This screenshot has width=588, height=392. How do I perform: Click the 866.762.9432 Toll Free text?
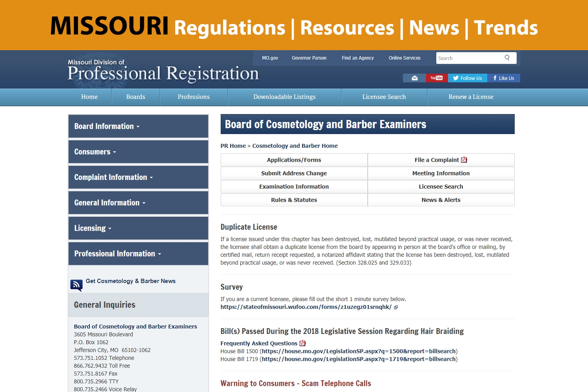coord(102,366)
